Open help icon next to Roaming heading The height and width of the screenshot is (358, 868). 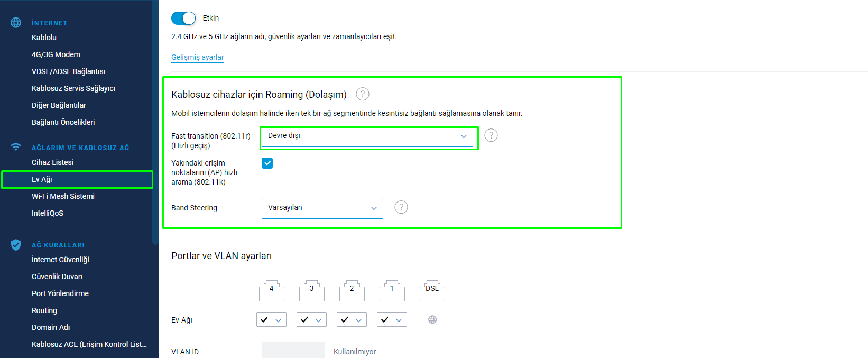(363, 94)
